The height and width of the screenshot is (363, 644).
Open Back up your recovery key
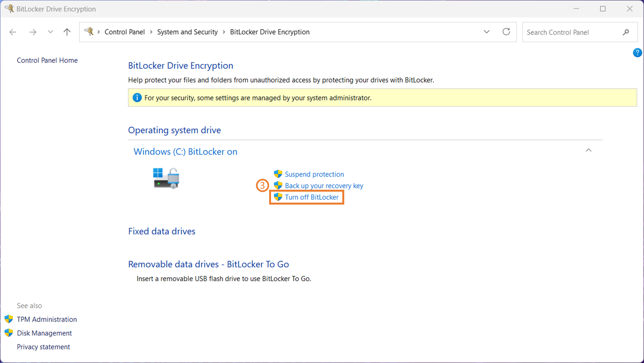click(x=324, y=186)
